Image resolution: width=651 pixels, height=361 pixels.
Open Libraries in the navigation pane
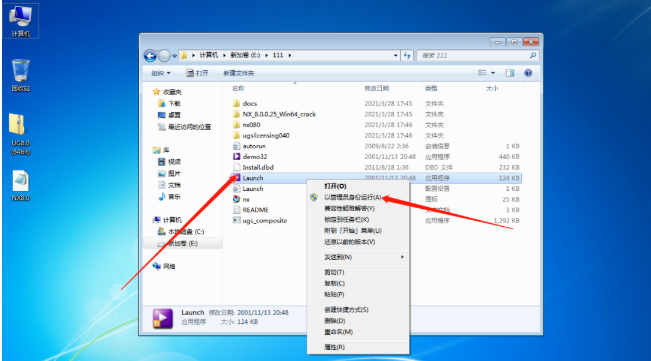[x=161, y=150]
